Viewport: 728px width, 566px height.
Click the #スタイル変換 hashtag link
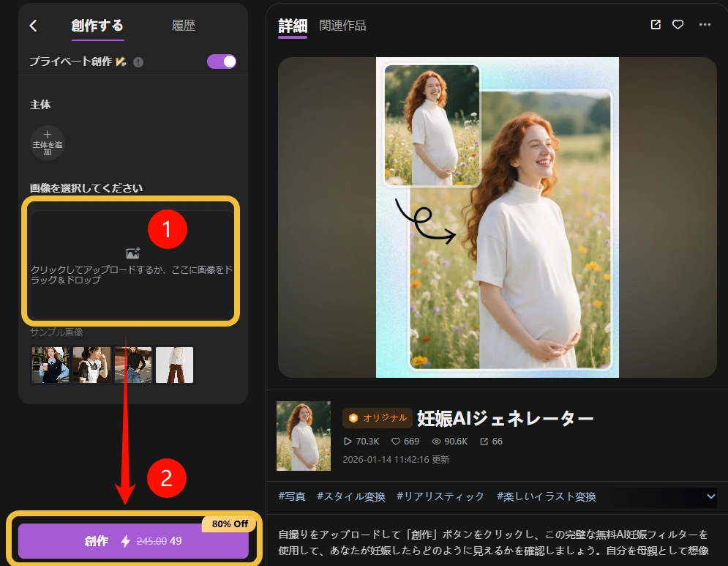point(350,496)
